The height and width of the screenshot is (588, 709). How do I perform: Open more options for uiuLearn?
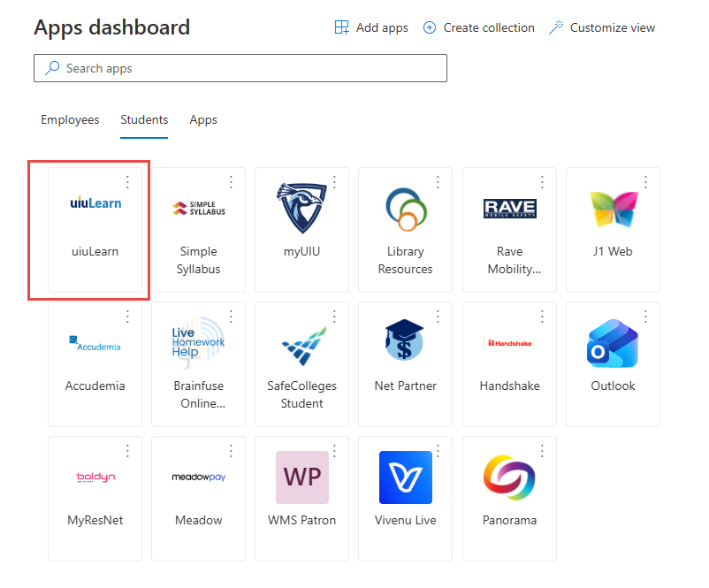(x=127, y=182)
